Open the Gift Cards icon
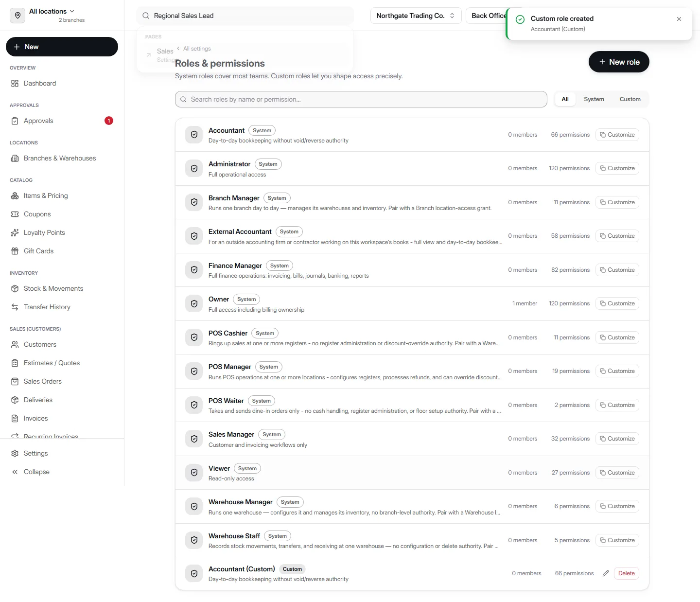Image resolution: width=700 pixels, height=602 pixels. pyautogui.click(x=15, y=251)
